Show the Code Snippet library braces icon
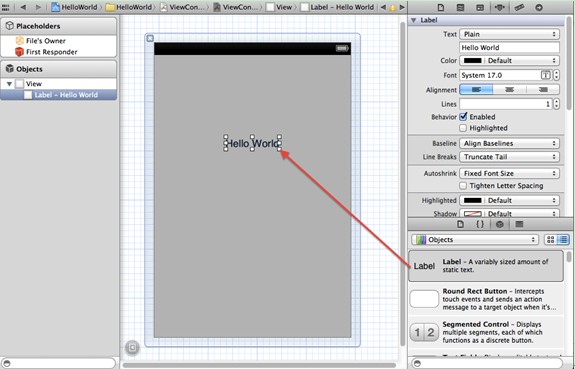 coord(480,224)
